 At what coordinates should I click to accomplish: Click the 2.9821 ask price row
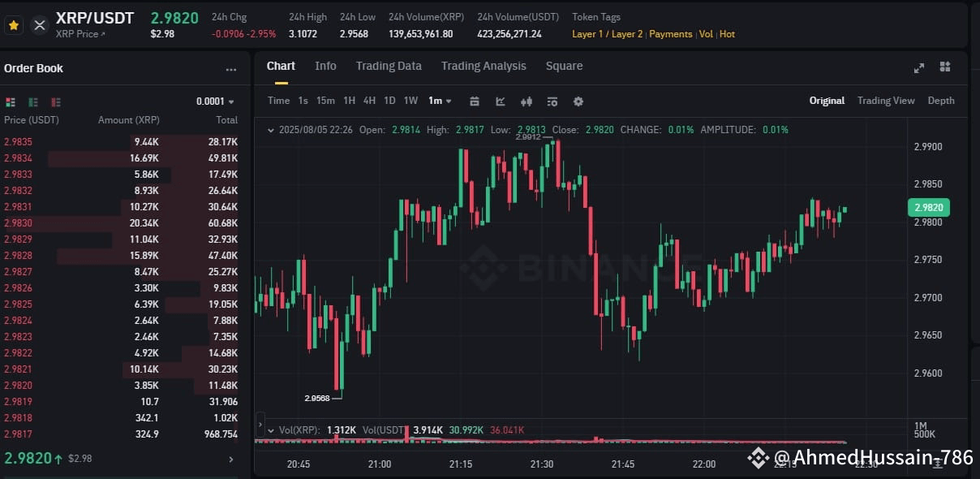(x=121, y=369)
